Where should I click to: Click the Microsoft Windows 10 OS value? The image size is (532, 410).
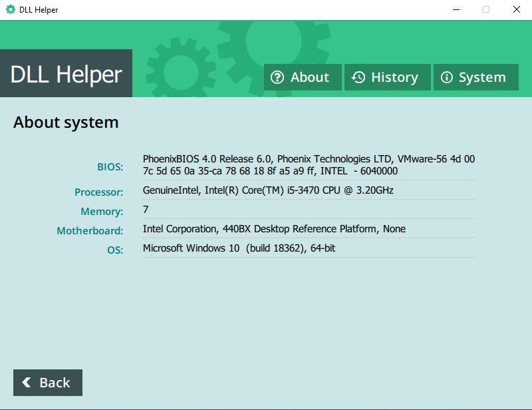(239, 248)
